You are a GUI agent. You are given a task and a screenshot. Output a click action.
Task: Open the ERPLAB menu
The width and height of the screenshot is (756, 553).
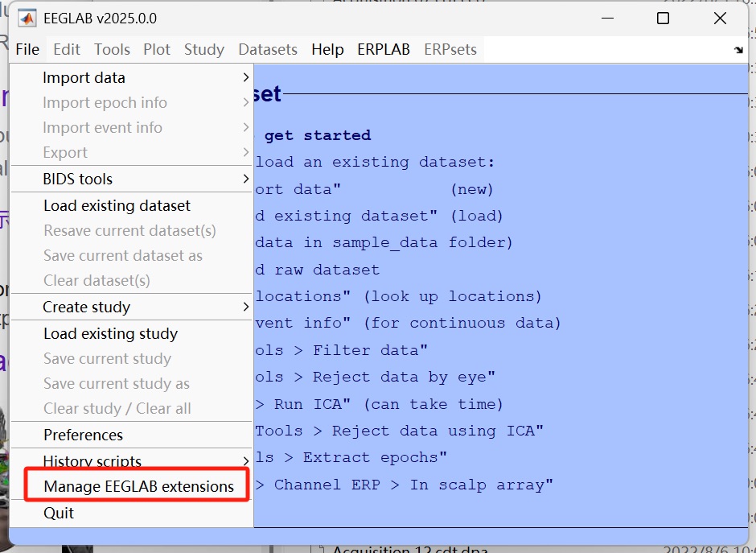383,49
